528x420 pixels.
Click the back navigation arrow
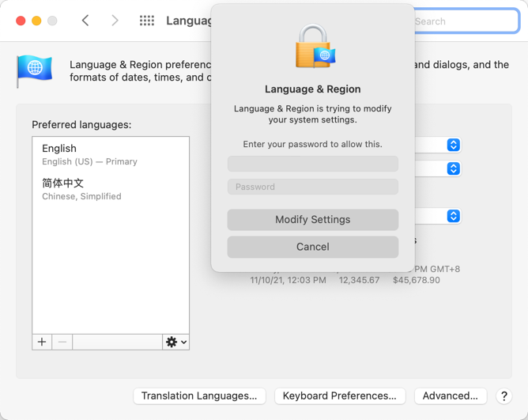[x=85, y=21]
